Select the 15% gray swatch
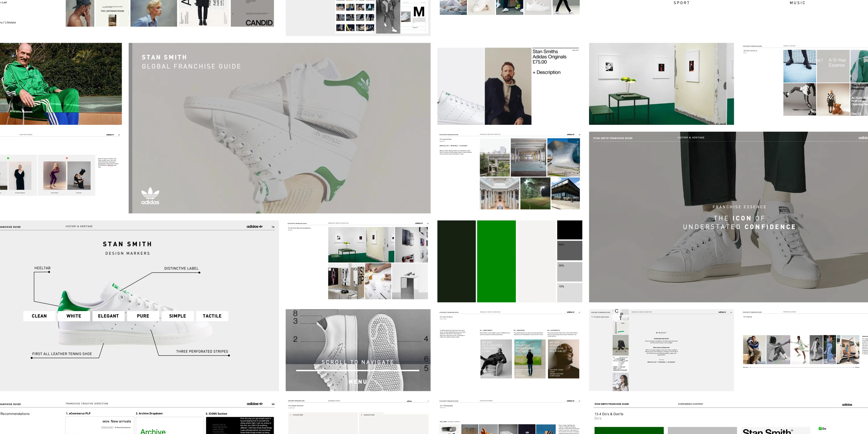Screen dimensions: 868x434 [x=569, y=292]
